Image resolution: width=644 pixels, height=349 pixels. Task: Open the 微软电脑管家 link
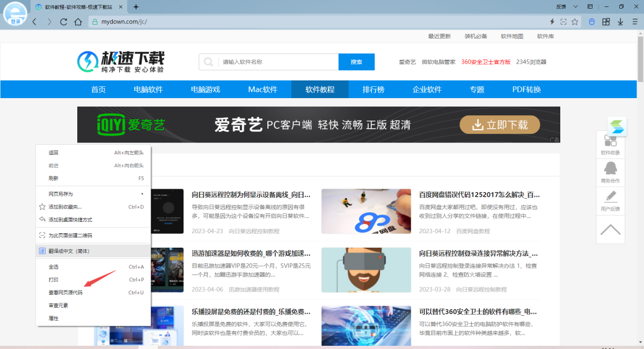pos(438,62)
